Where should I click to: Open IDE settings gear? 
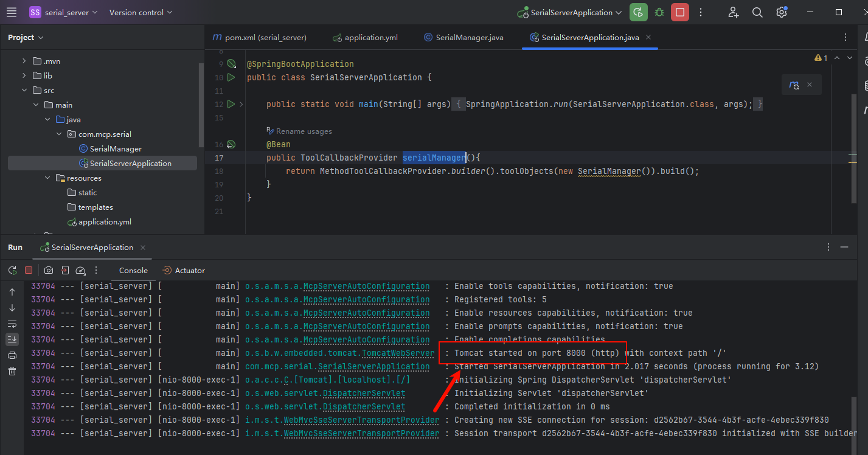click(782, 12)
